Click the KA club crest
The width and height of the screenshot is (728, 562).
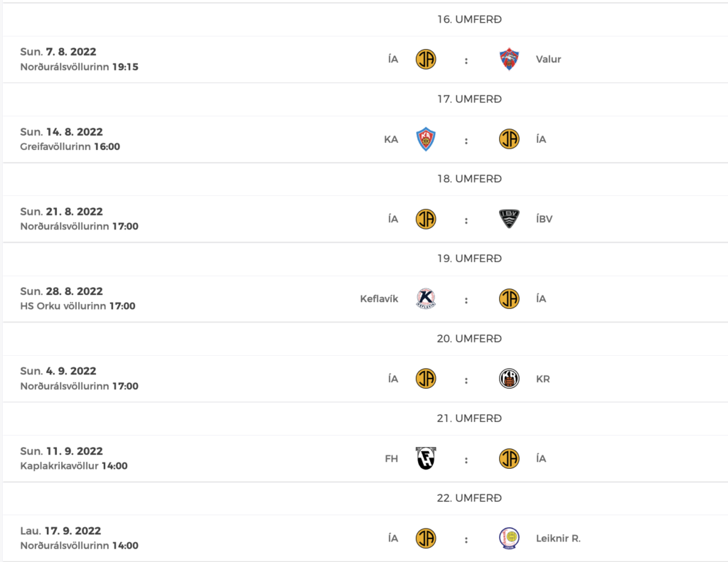pos(426,139)
